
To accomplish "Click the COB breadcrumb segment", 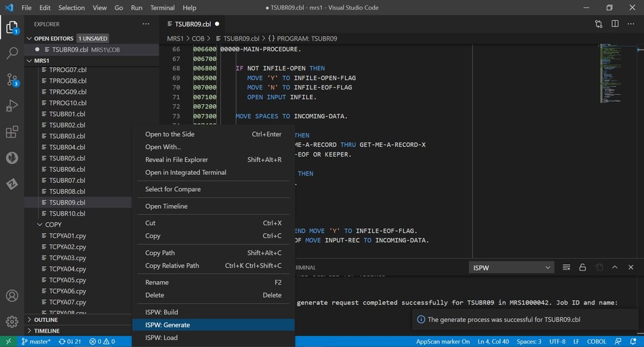I will coord(198,39).
